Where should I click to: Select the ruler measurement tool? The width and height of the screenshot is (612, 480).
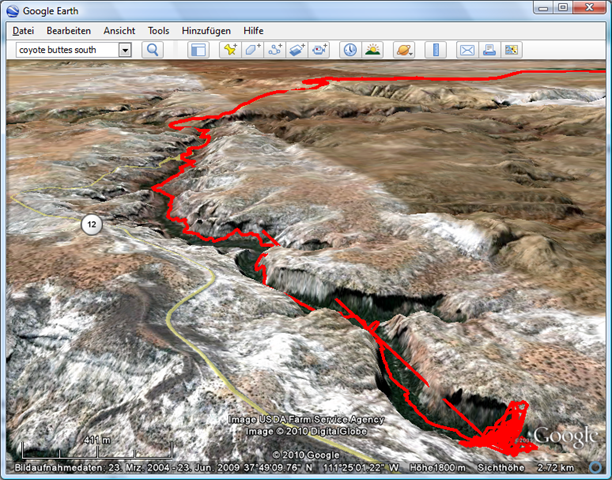[434, 49]
